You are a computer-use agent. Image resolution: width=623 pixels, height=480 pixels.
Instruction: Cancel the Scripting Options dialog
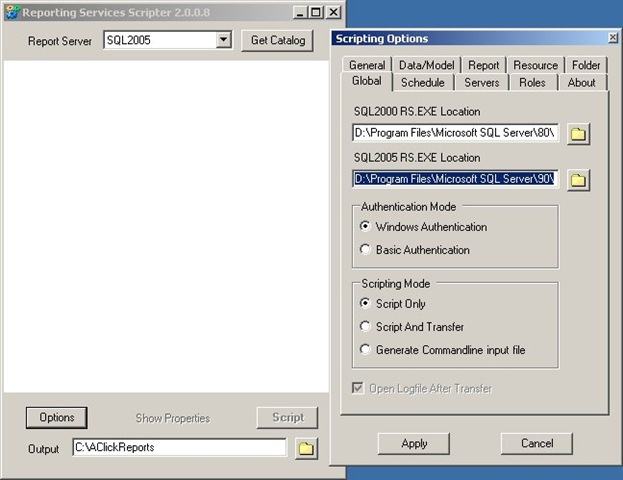pyautogui.click(x=537, y=443)
